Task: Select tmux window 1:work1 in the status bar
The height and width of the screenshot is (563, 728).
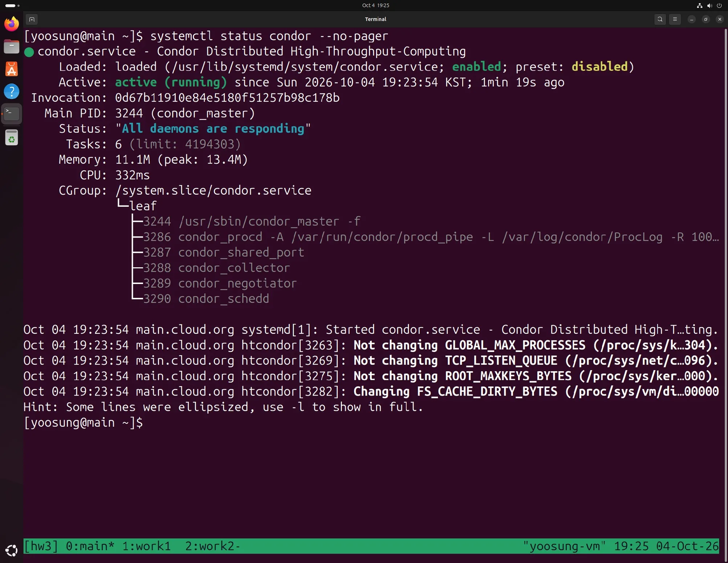Action: tap(146, 546)
